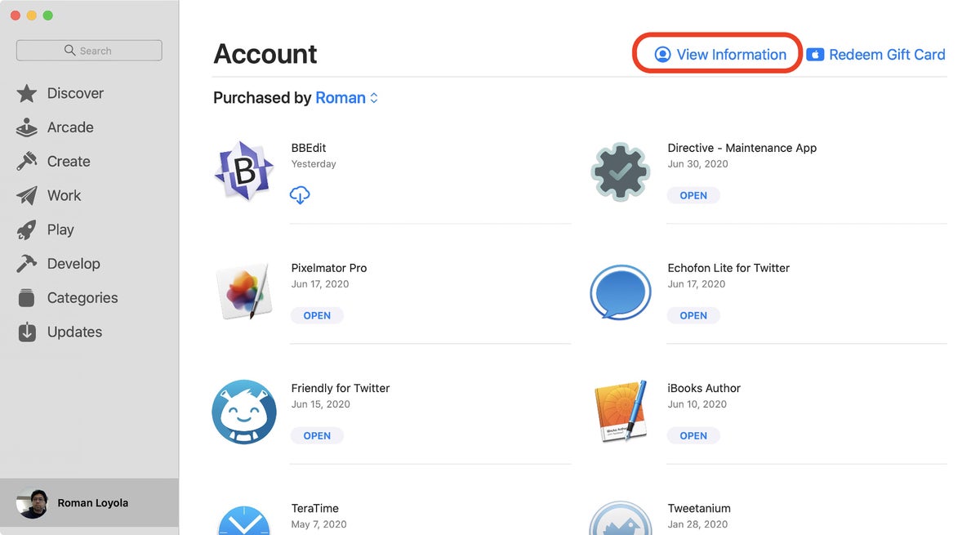Click the Jan 28, 2020 date text
The image size is (980, 535).
pyautogui.click(x=697, y=524)
